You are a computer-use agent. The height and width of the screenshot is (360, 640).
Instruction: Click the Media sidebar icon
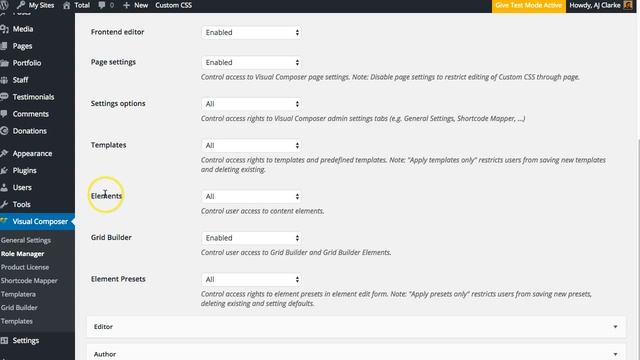point(4,29)
